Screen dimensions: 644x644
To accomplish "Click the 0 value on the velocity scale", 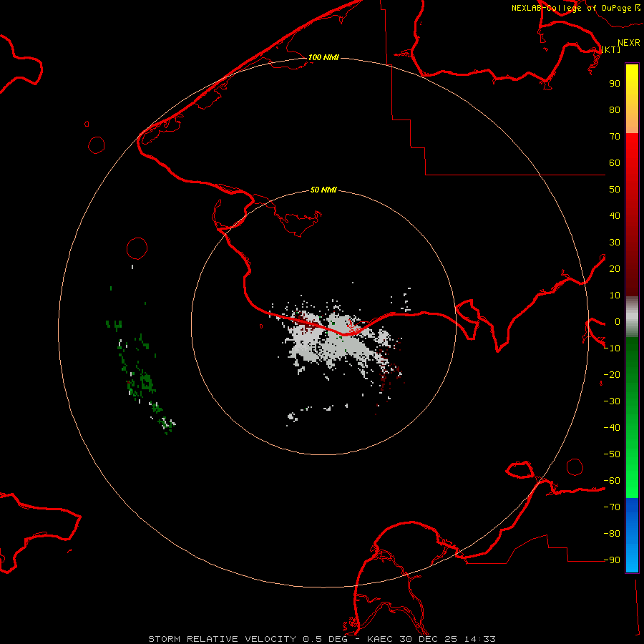I will (x=618, y=321).
